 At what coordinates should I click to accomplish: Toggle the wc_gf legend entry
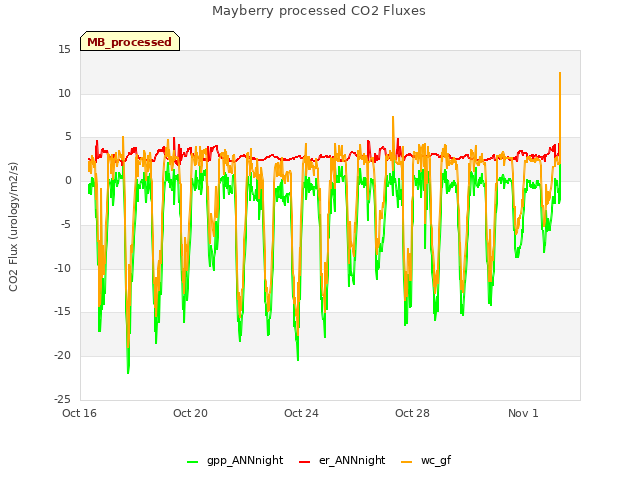click(426, 461)
